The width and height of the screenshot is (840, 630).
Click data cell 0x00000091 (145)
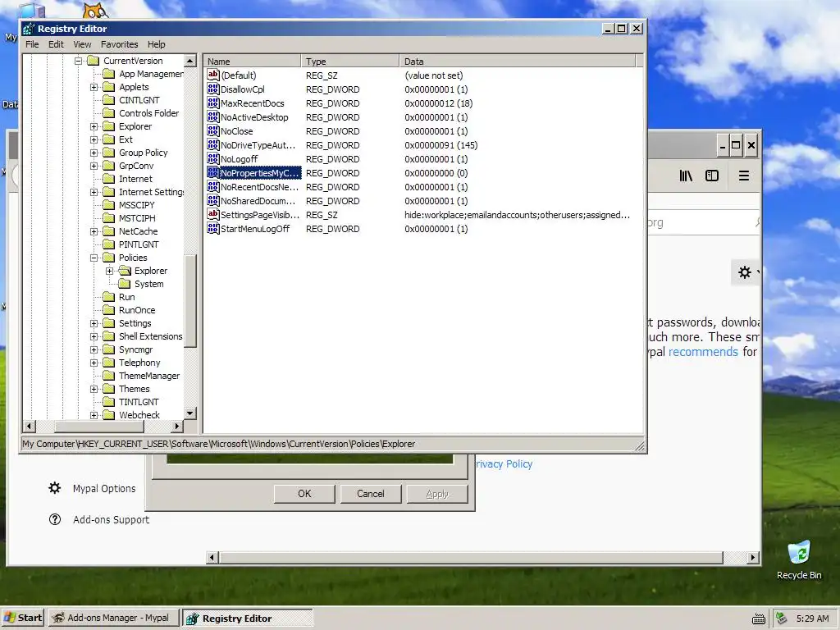[441, 145]
